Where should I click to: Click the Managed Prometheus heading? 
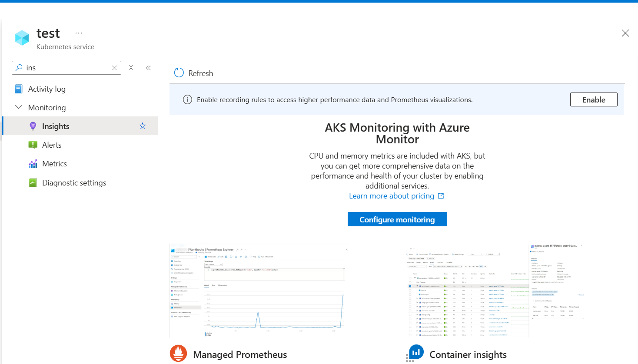coord(240,355)
